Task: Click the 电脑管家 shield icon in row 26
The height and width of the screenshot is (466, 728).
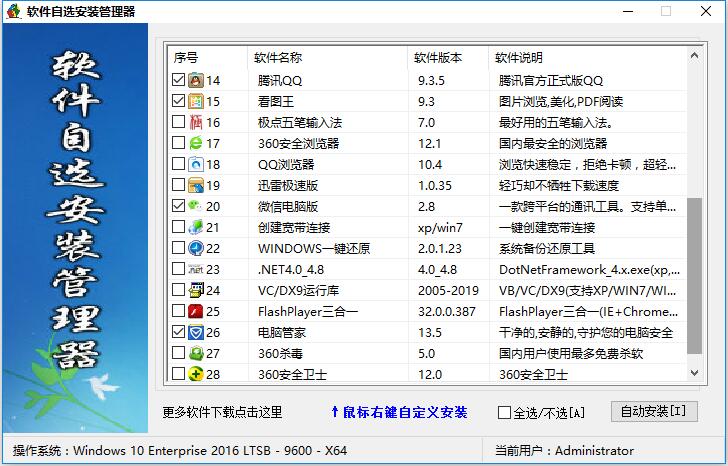Action: coord(196,332)
